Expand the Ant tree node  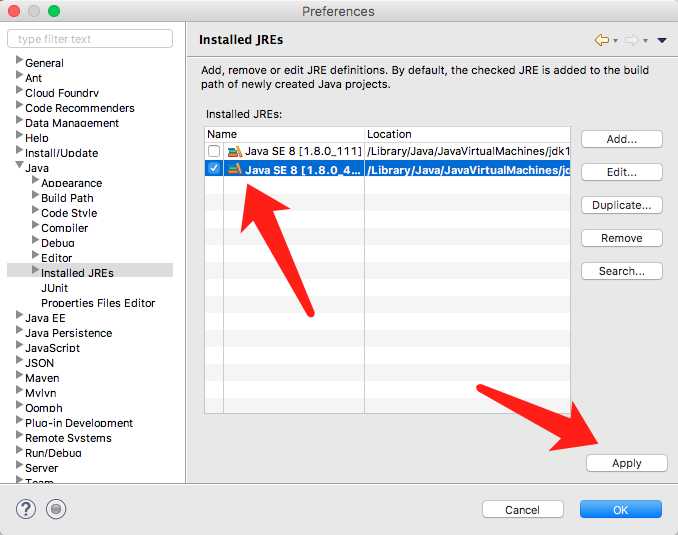(19, 74)
